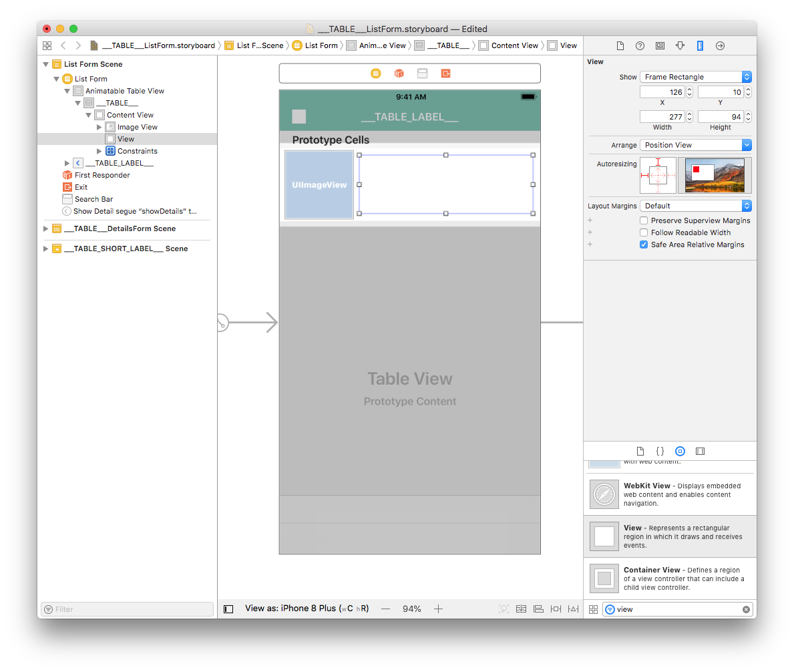
Task: Enable Follow Readable Width
Action: click(644, 232)
